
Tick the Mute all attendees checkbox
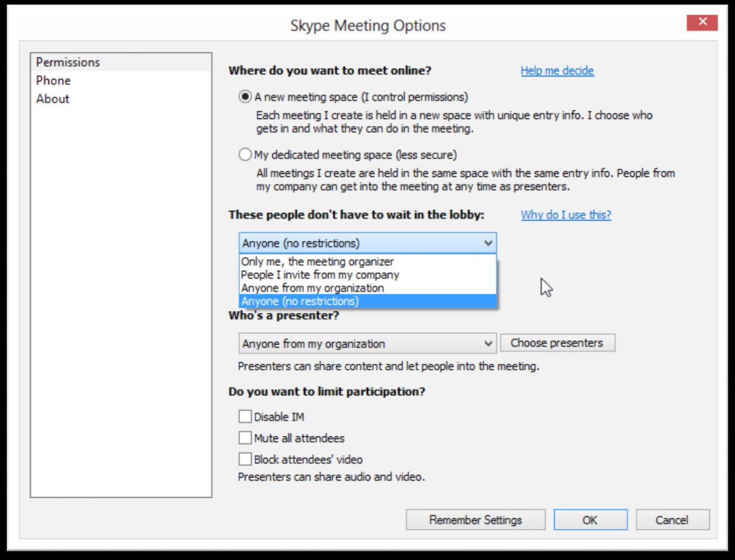point(245,437)
